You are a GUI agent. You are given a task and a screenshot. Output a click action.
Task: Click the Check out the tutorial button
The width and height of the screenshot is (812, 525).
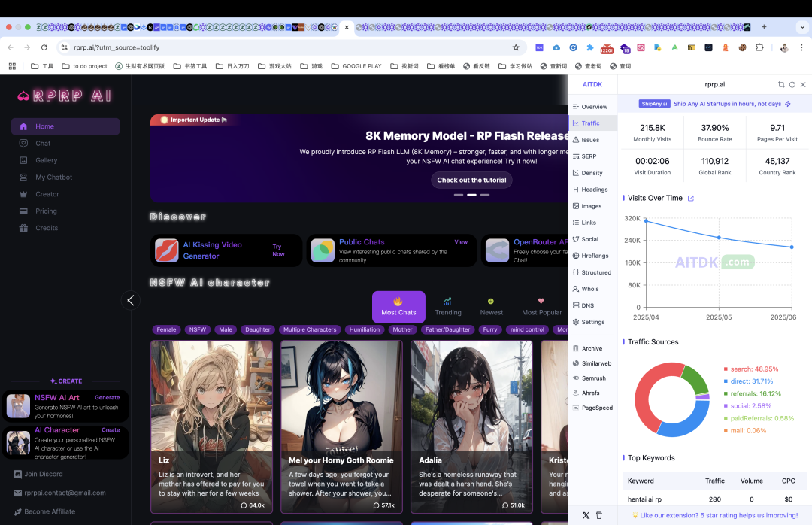pos(471,180)
